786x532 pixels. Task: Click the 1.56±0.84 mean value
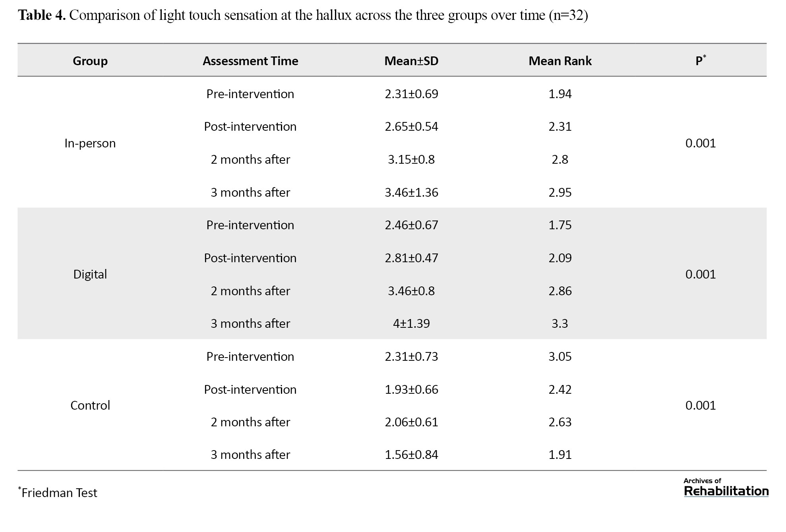[x=411, y=455]
